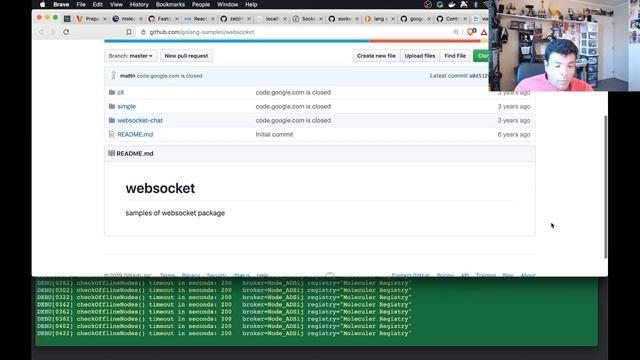Image resolution: width=640 pixels, height=360 pixels.
Task: Open the Brave application menu
Action: [61, 4]
